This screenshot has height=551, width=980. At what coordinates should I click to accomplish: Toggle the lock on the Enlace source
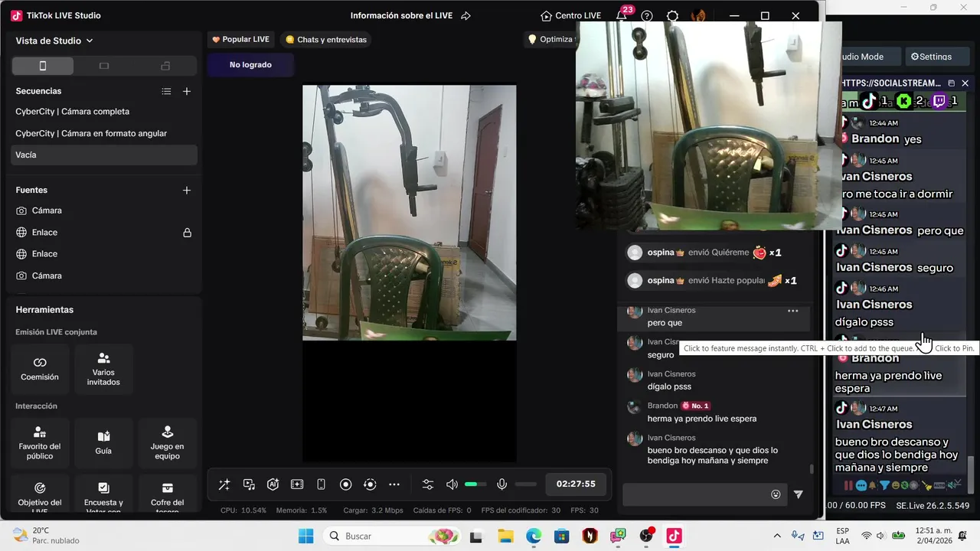187,233
